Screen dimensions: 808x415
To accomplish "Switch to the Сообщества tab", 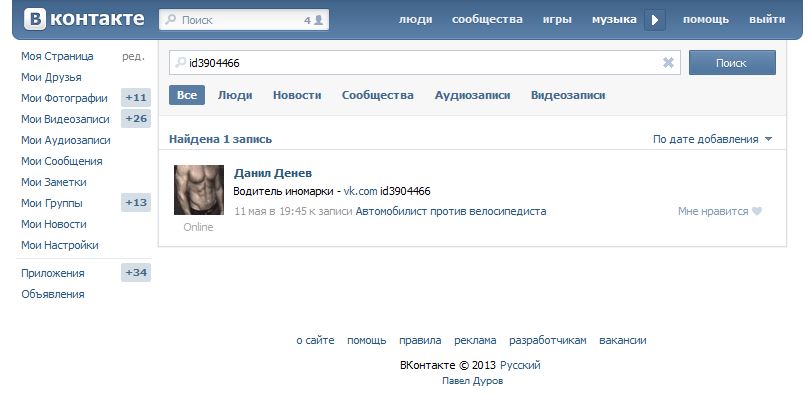I will pyautogui.click(x=377, y=95).
